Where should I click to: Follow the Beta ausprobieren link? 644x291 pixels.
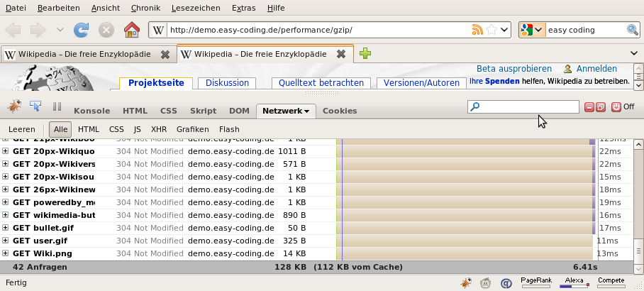pos(513,69)
